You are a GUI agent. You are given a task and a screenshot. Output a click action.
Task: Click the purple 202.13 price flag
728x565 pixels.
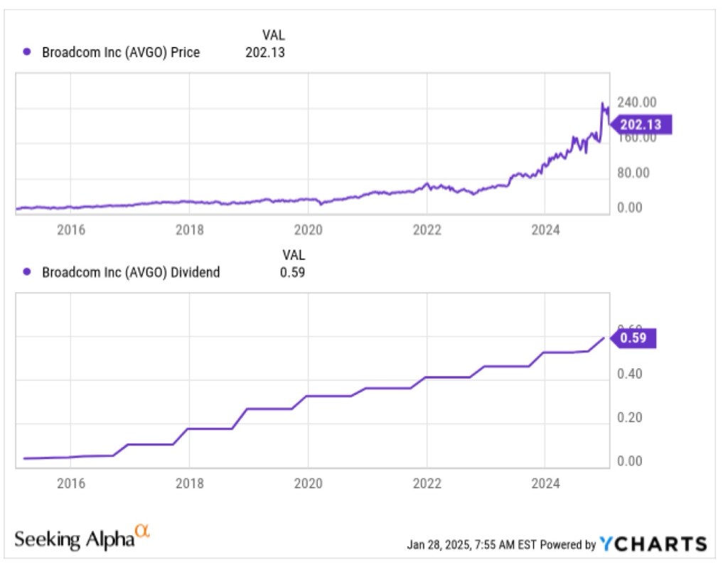click(x=640, y=125)
